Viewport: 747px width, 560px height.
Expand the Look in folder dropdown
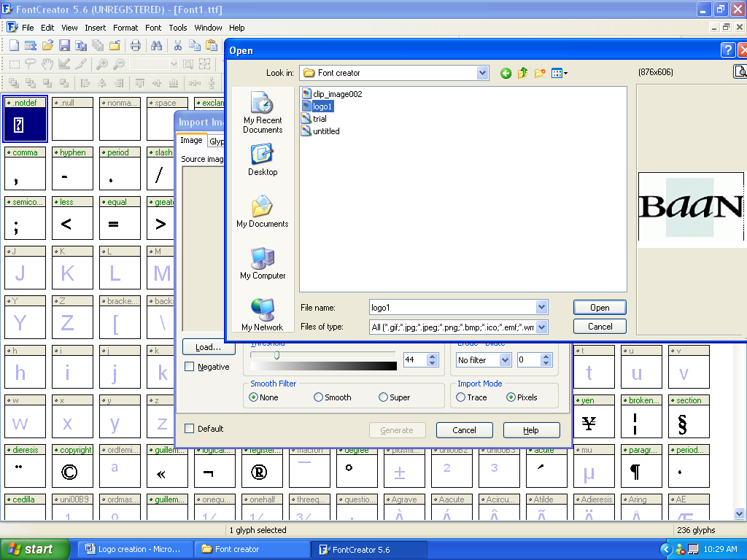483,73
